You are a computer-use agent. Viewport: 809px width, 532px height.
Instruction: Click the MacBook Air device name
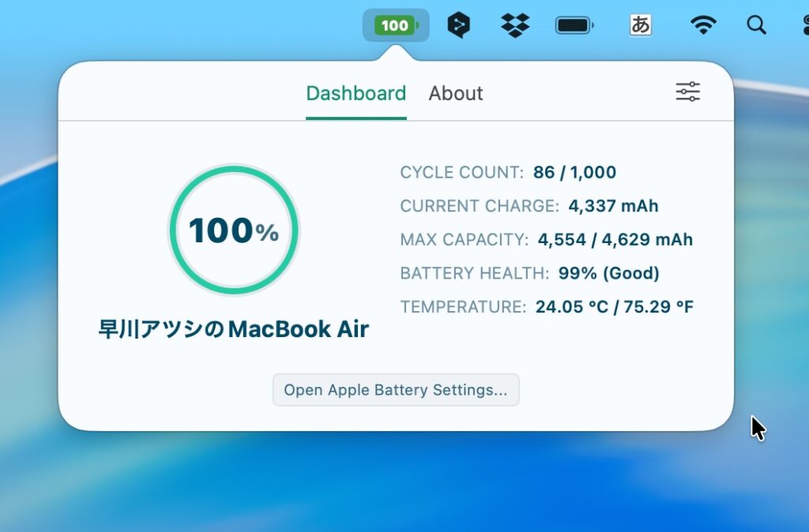coord(234,329)
